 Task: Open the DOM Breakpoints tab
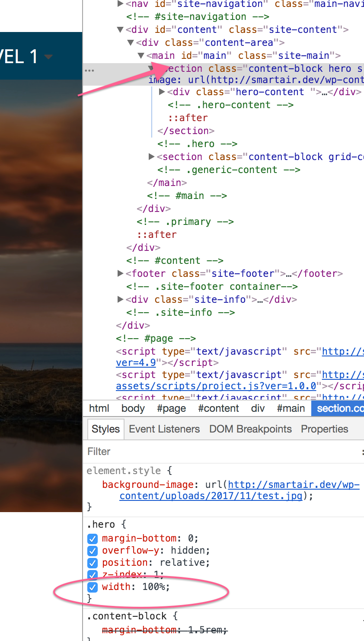(x=250, y=429)
